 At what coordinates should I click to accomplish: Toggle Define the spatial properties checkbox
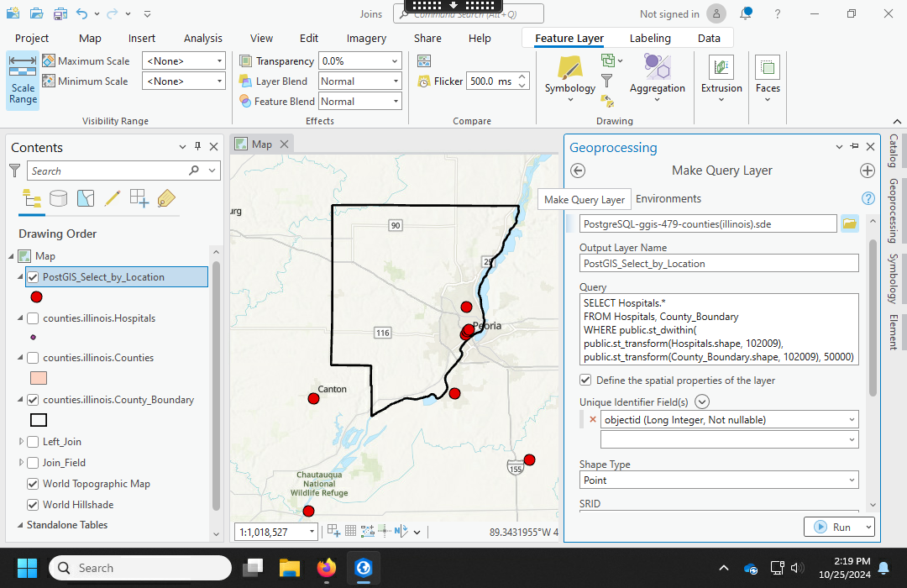585,381
